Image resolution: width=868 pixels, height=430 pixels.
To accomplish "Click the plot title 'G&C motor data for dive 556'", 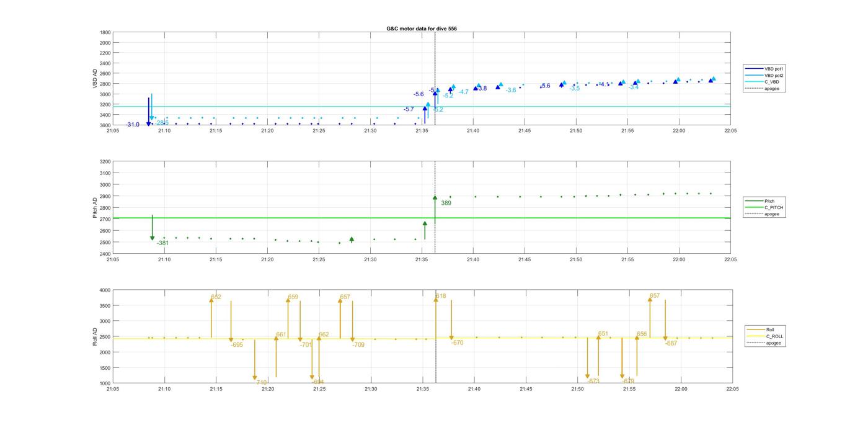I will pos(422,29).
